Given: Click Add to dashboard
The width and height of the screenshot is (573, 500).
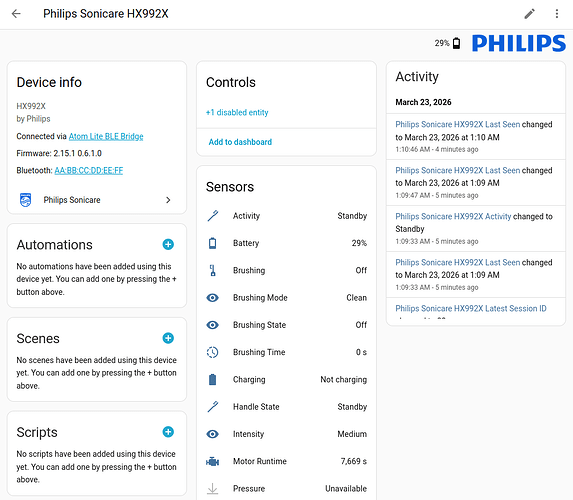Looking at the screenshot, I should (x=240, y=142).
